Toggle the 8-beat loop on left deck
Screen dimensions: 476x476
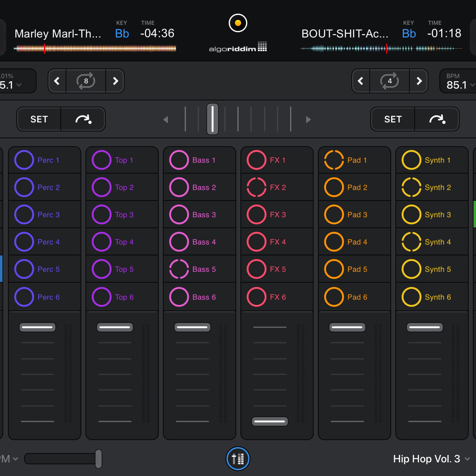[x=86, y=81]
